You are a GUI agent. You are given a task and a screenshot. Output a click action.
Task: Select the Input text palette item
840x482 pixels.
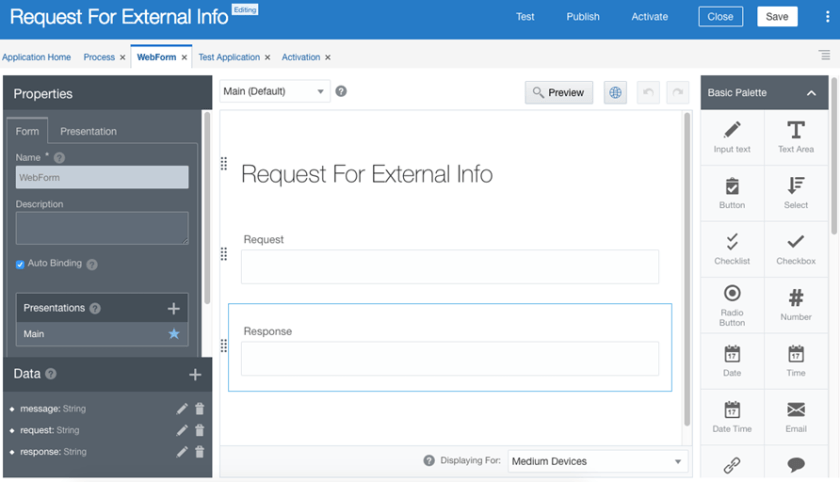(x=732, y=137)
